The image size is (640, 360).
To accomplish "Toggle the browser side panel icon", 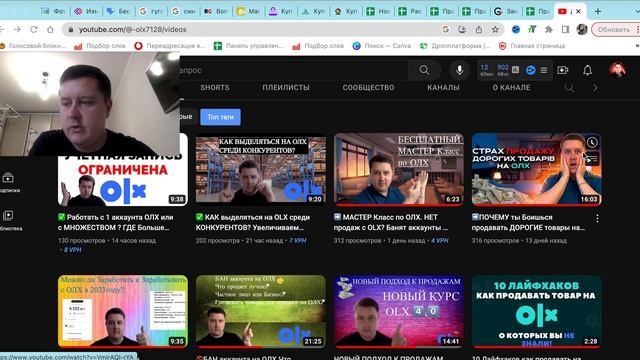I will click(x=565, y=29).
